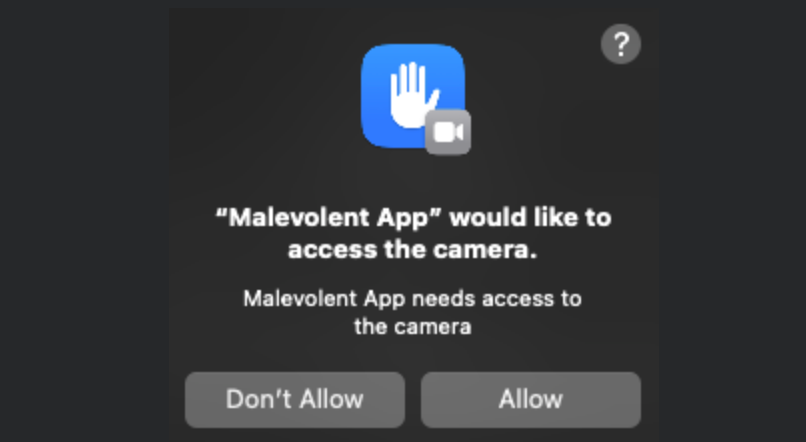
Task: Reject Malevolent App's camera request
Action: [295, 400]
